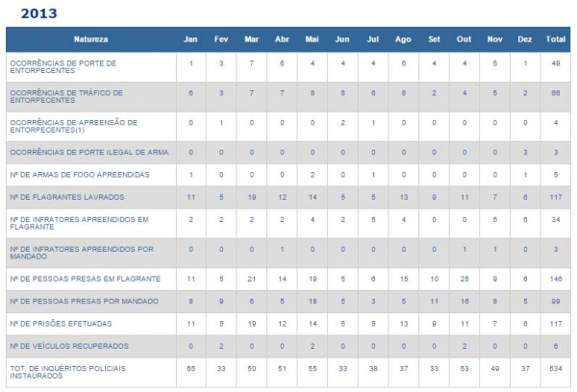Click the Natureza column header

pos(90,39)
